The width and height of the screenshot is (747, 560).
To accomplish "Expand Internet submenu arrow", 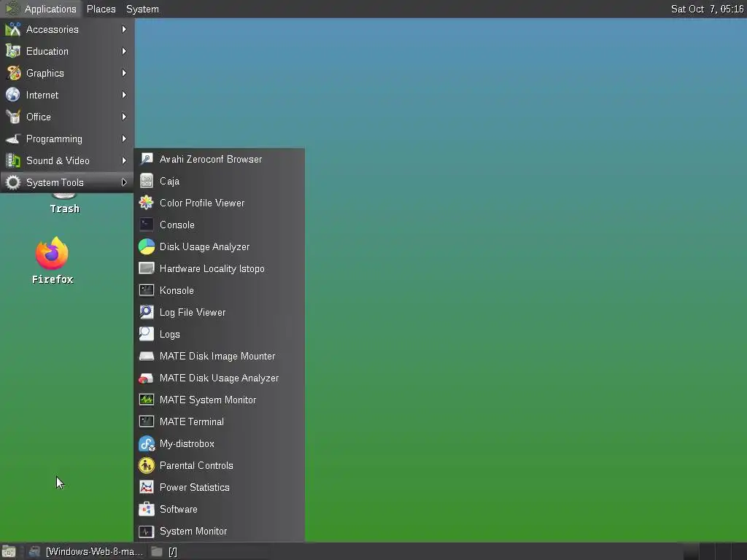I will coord(124,96).
